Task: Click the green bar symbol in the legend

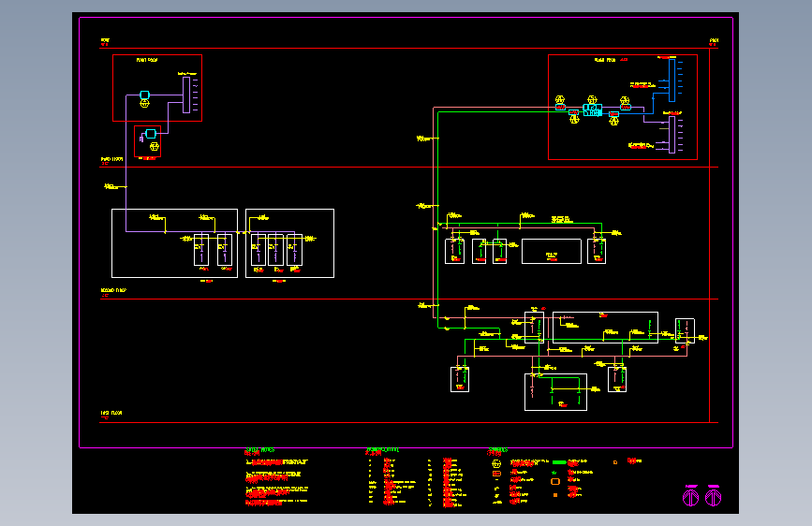Action: 559,461
